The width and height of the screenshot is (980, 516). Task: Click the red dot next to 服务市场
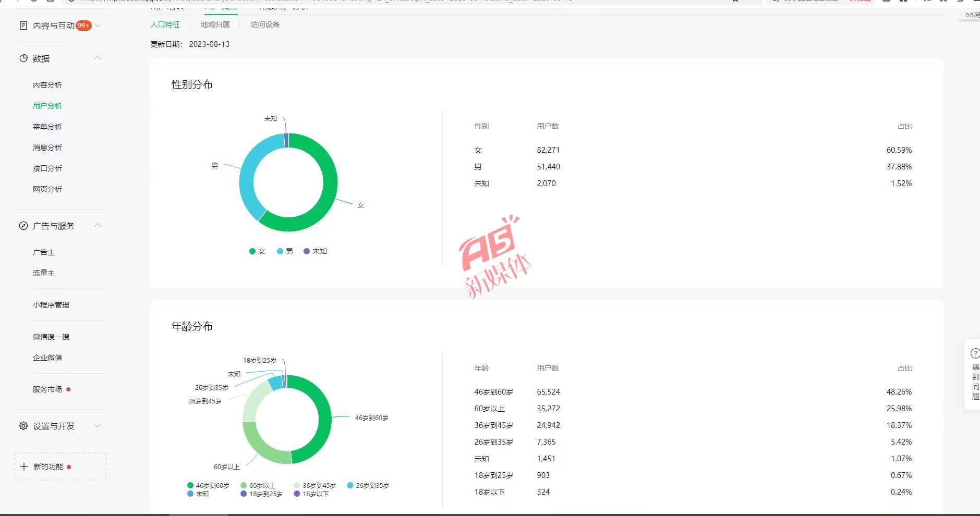coord(68,389)
